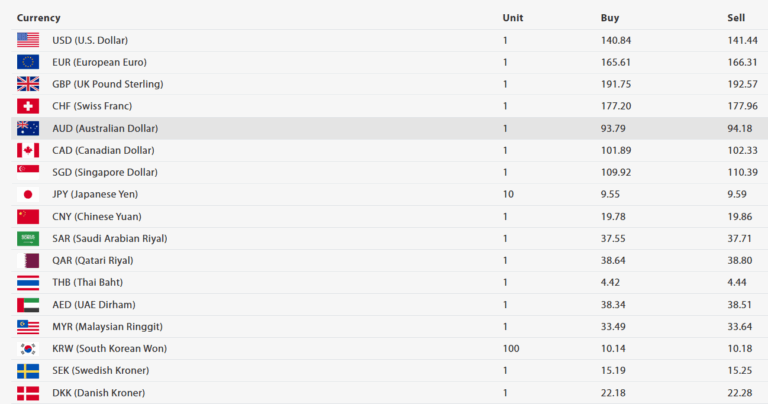Viewport: 768px width, 404px height.
Task: Click the Australian flag icon
Action: point(28,128)
